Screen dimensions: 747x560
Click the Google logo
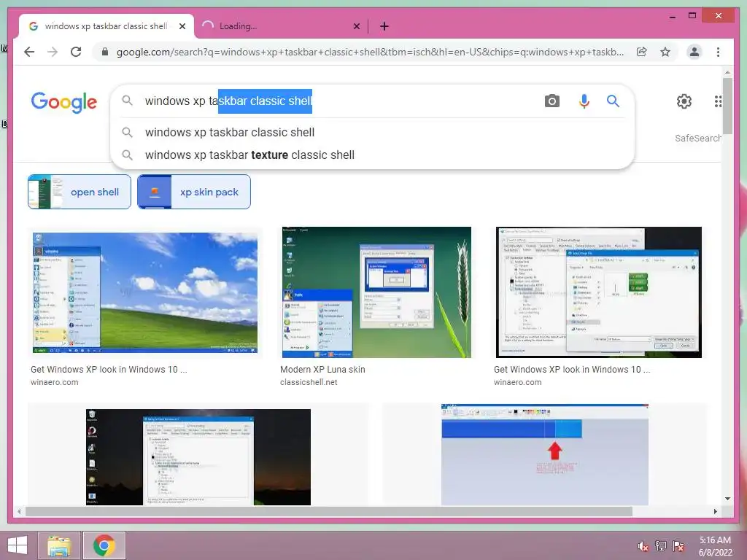64,102
